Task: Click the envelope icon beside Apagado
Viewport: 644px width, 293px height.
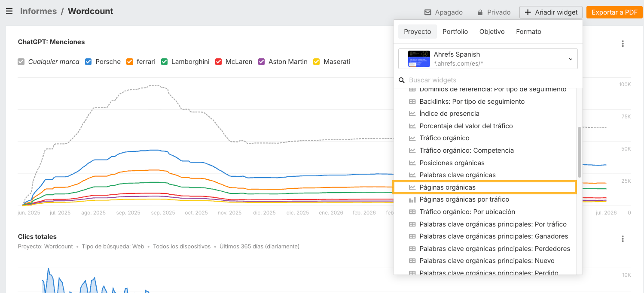Action: pos(427,12)
